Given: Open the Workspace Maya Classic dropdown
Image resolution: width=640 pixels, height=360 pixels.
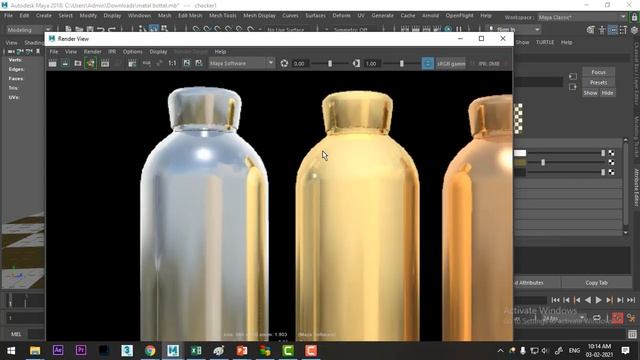Looking at the screenshot, I should 582,18.
